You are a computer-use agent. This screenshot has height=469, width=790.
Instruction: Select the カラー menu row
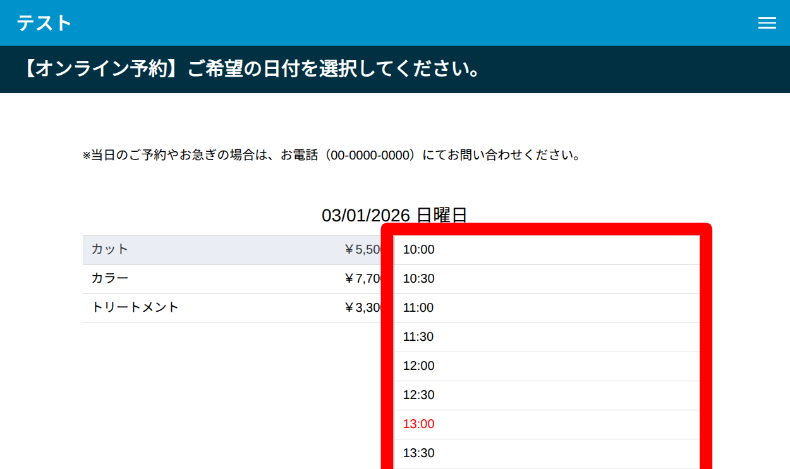[x=236, y=279]
